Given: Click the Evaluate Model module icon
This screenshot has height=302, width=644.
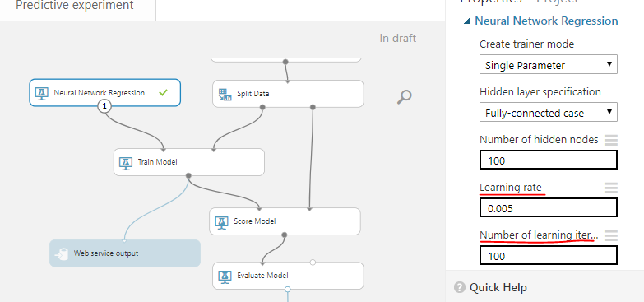Looking at the screenshot, I should (225, 276).
